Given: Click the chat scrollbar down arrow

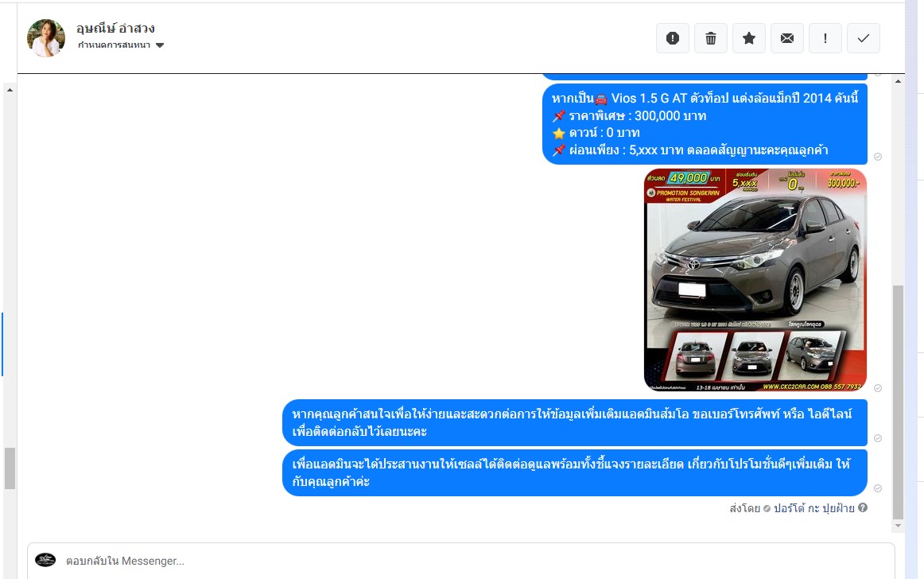Looking at the screenshot, I should click(899, 526).
